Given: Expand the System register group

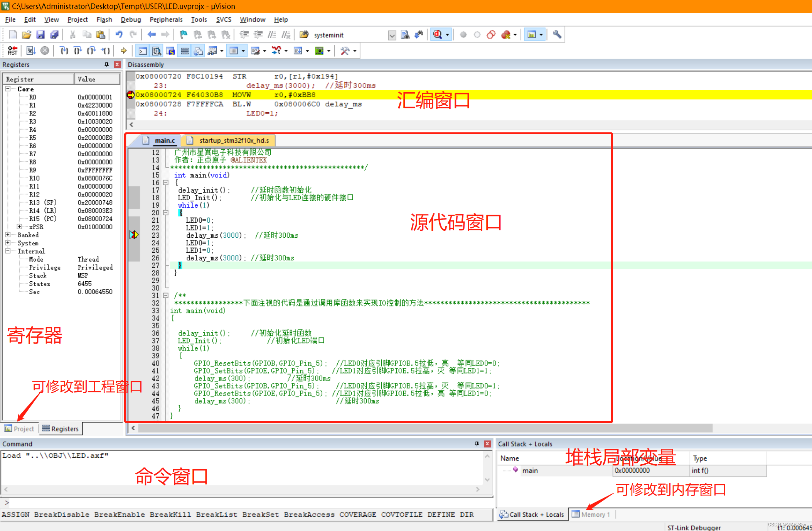Looking at the screenshot, I should pyautogui.click(x=8, y=243).
